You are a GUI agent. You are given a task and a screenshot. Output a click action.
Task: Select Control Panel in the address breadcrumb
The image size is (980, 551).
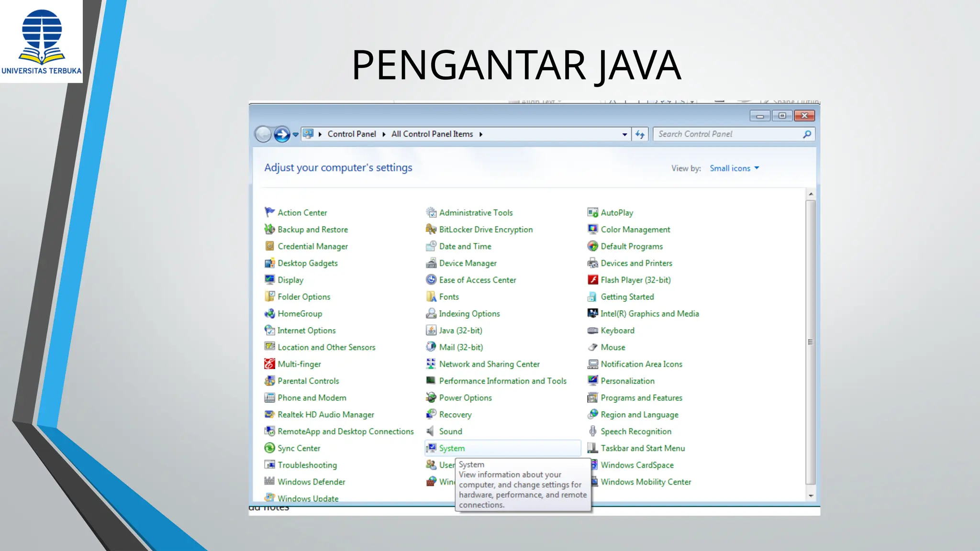click(x=352, y=134)
